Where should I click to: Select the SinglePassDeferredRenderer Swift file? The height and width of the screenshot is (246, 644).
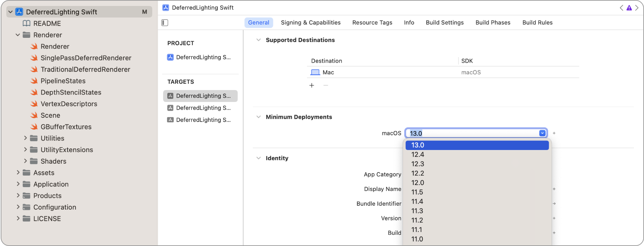pyautogui.click(x=86, y=58)
